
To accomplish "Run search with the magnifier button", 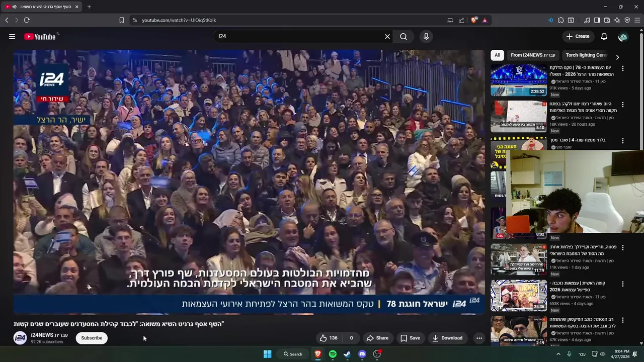I will pyautogui.click(x=404, y=36).
